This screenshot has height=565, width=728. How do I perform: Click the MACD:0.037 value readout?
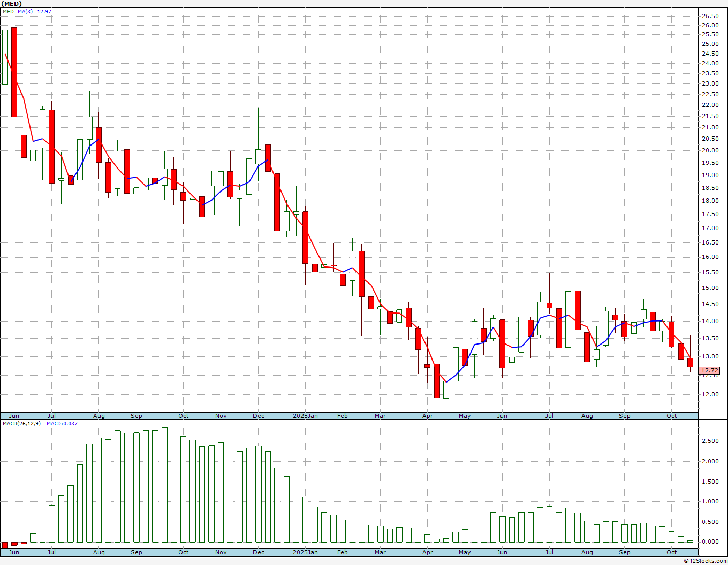[62, 423]
